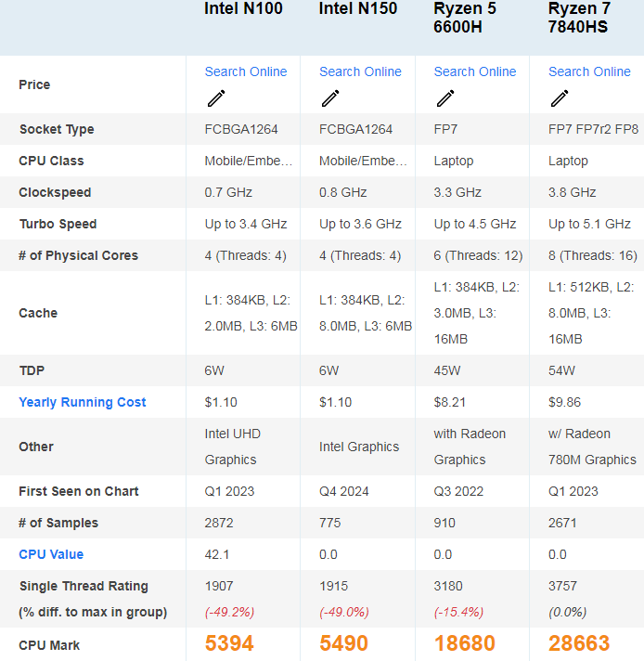Click the Socket Type row label
Viewport: 644px width, 661px height.
coord(57,129)
